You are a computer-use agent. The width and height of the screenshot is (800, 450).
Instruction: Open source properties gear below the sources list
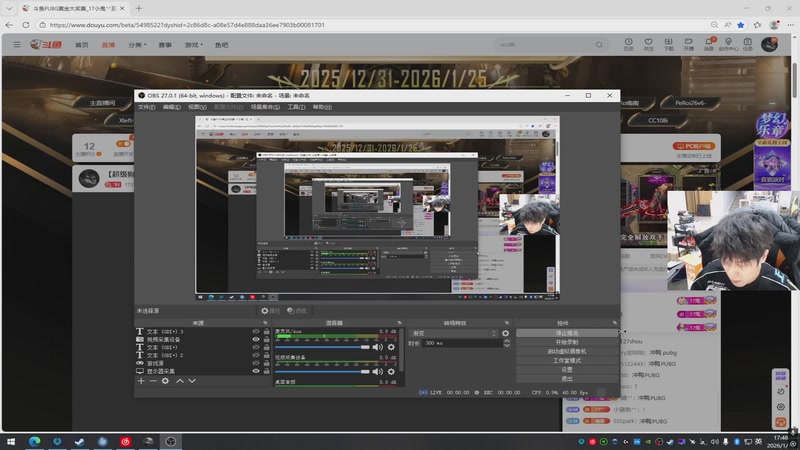pos(165,381)
